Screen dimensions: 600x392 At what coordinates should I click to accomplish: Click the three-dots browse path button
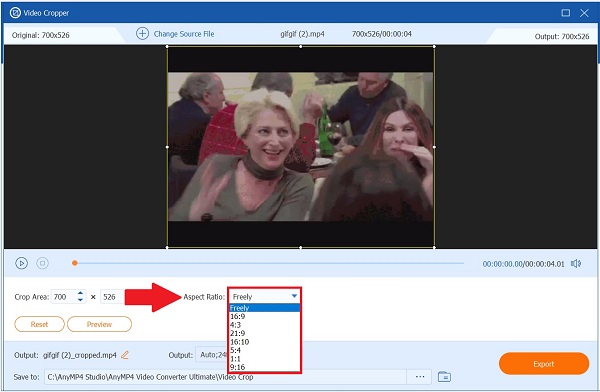point(420,377)
